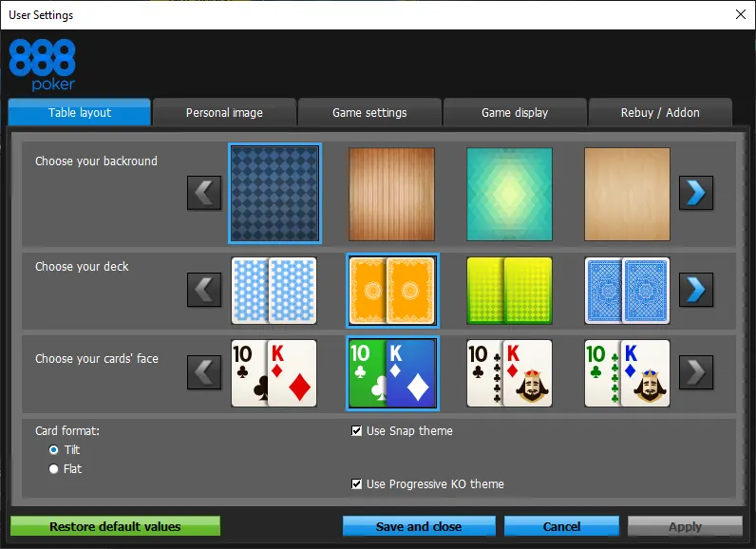The height and width of the screenshot is (549, 756).
Task: Show previous backgrounds with left arrow
Action: click(204, 193)
